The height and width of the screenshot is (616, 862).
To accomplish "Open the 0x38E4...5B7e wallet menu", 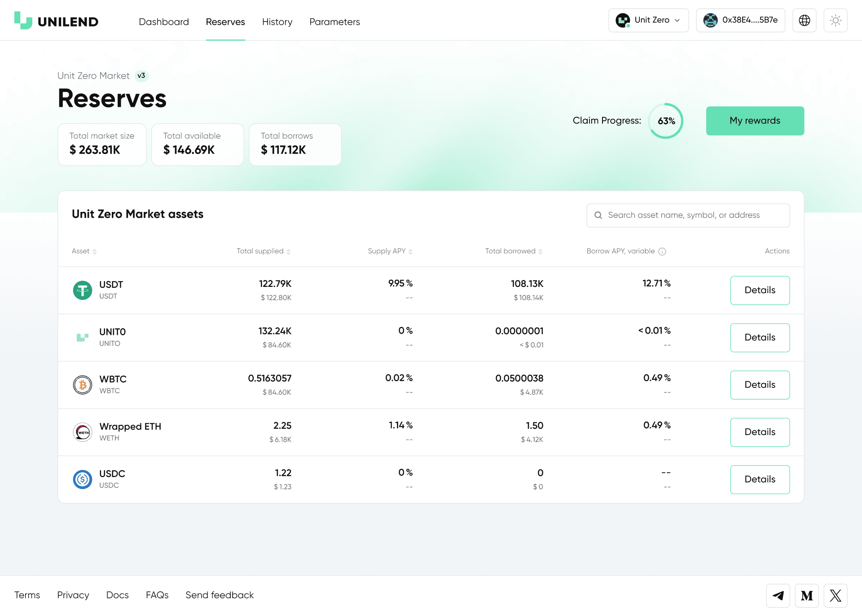I will pyautogui.click(x=740, y=20).
